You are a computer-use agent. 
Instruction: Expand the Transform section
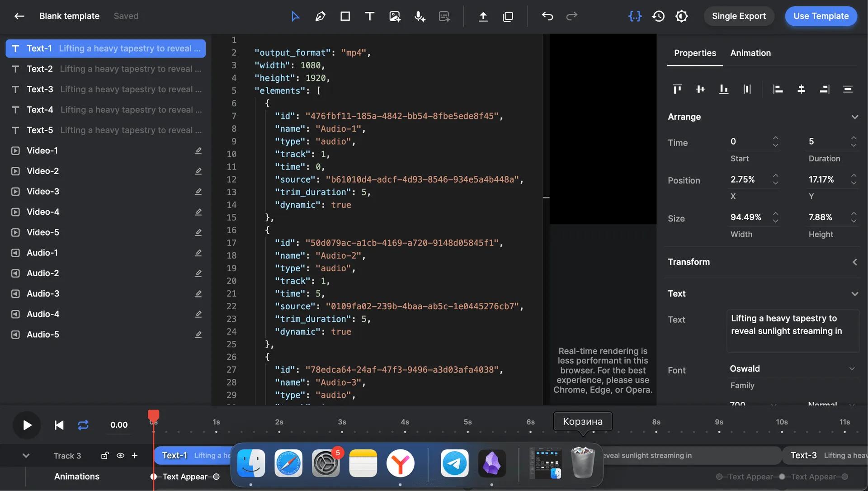click(x=854, y=262)
